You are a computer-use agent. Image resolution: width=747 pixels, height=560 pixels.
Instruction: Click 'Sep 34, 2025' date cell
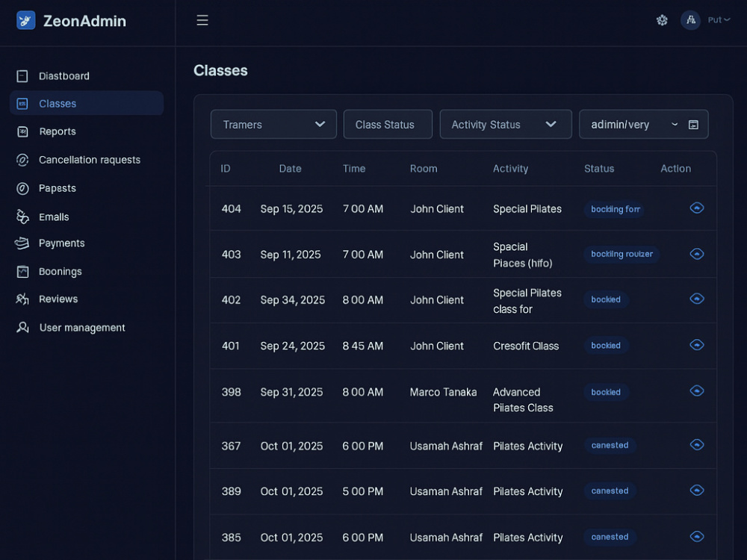(293, 300)
